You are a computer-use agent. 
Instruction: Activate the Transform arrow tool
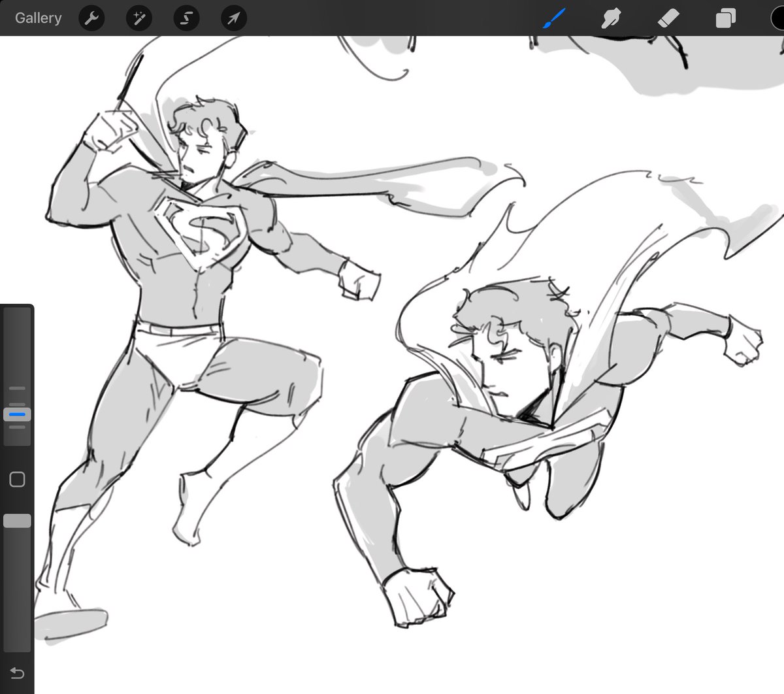(233, 18)
